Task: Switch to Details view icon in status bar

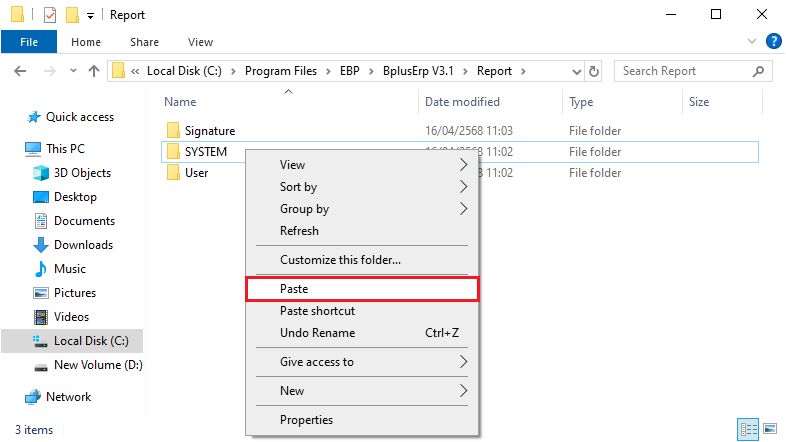Action: [748, 429]
